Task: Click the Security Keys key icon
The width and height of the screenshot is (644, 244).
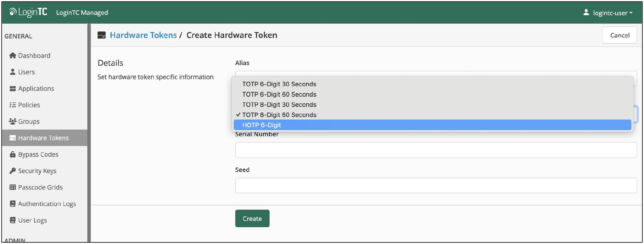Action: (x=12, y=171)
